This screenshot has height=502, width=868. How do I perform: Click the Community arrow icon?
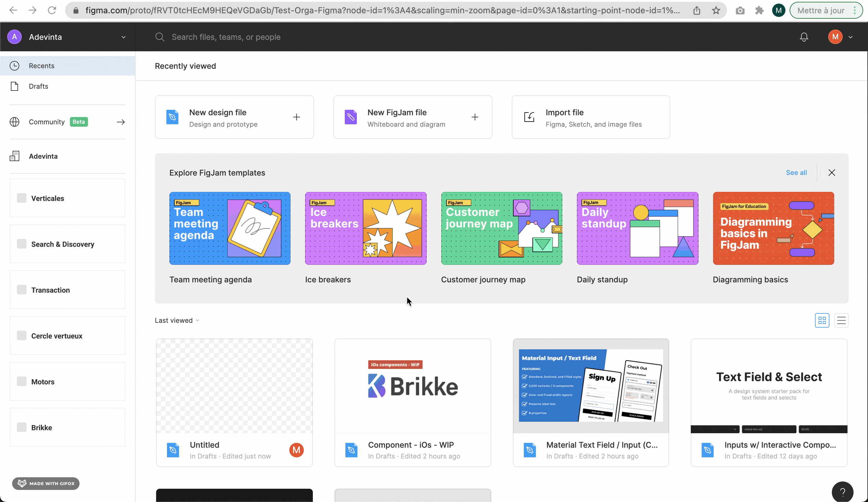tap(121, 122)
